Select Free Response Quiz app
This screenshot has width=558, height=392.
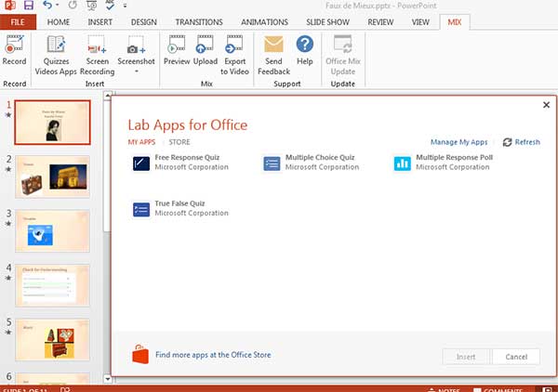coord(180,163)
